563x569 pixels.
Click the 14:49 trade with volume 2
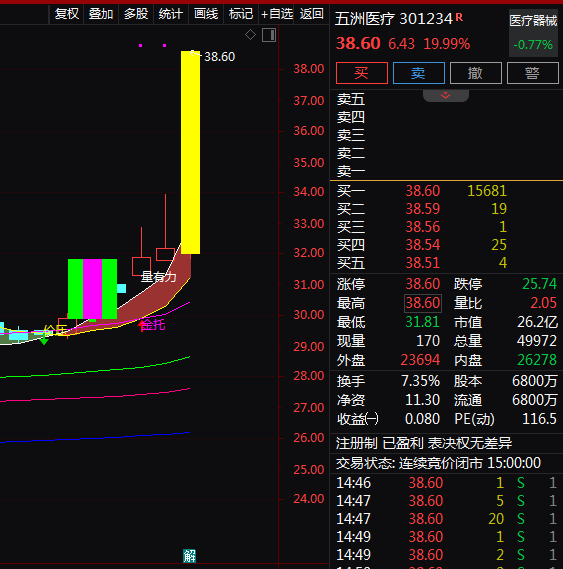click(446, 555)
